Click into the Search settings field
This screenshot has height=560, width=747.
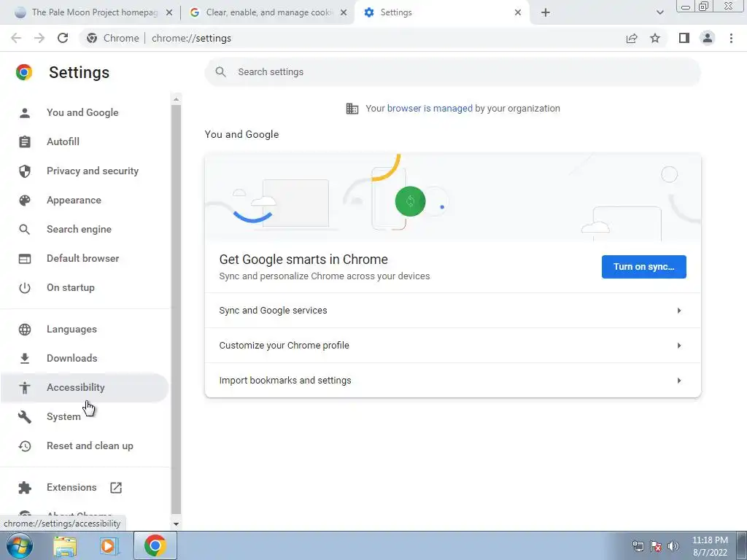(x=452, y=72)
